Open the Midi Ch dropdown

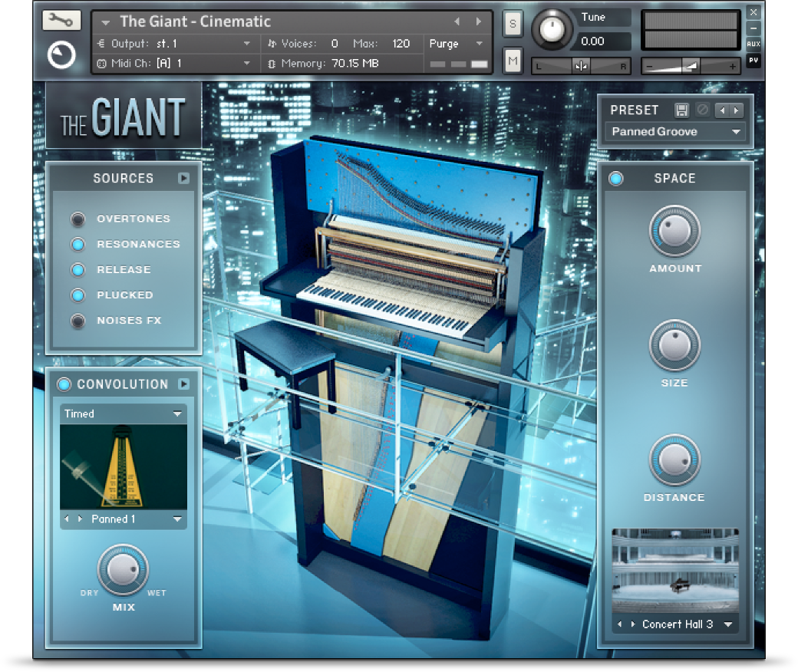point(246,63)
